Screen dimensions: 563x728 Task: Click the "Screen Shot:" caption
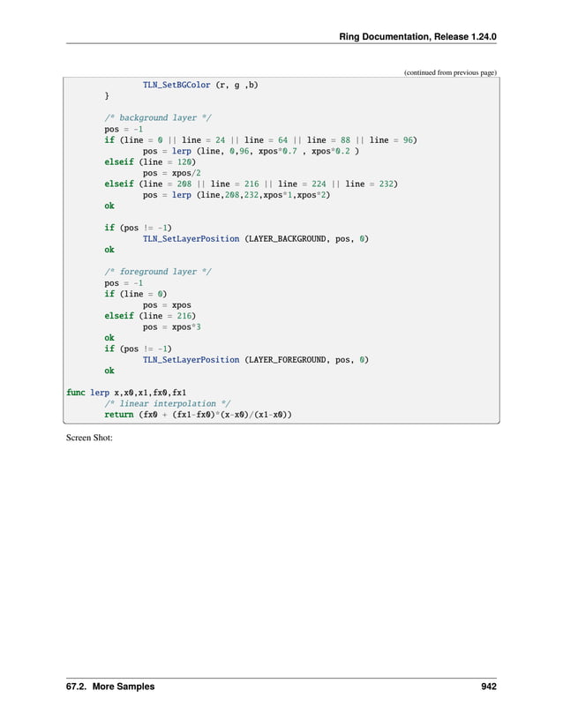pyautogui.click(x=89, y=438)
